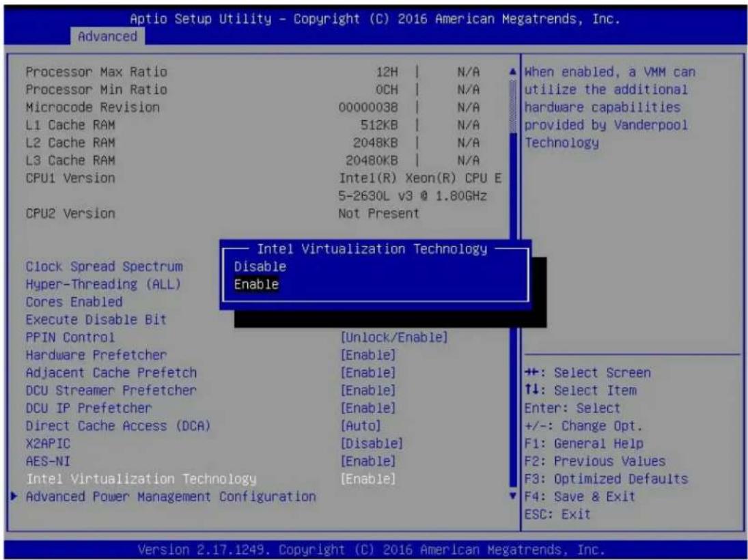Viewport: 748px width, 560px height.
Task: Open Hardware Prefetcher [Enable] value
Action: pyautogui.click(x=368, y=355)
